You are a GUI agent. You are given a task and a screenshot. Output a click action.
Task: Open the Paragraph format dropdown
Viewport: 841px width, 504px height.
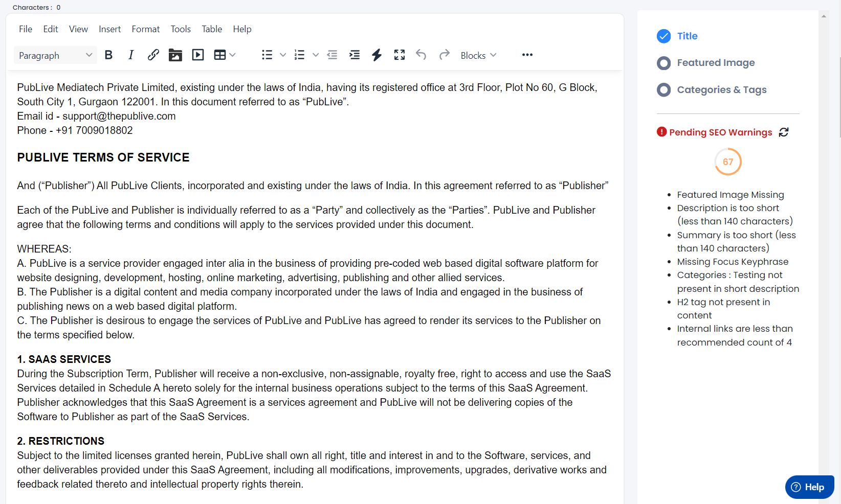pyautogui.click(x=55, y=55)
